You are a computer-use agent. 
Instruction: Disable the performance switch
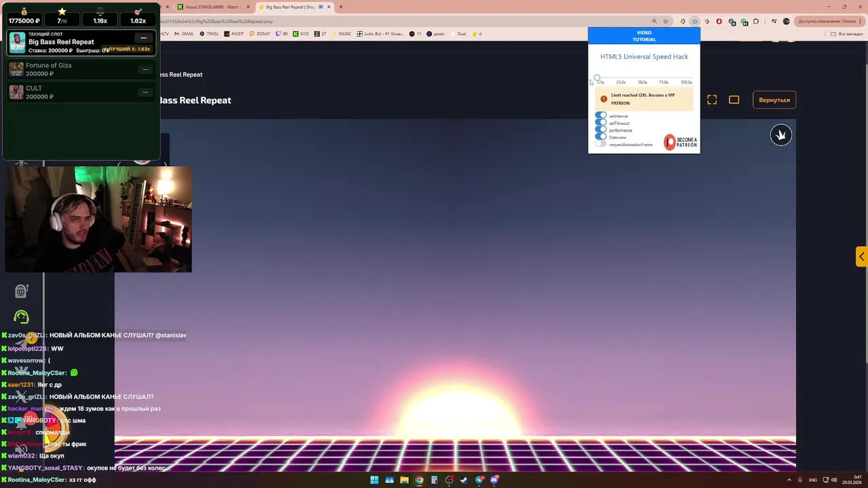tap(601, 130)
